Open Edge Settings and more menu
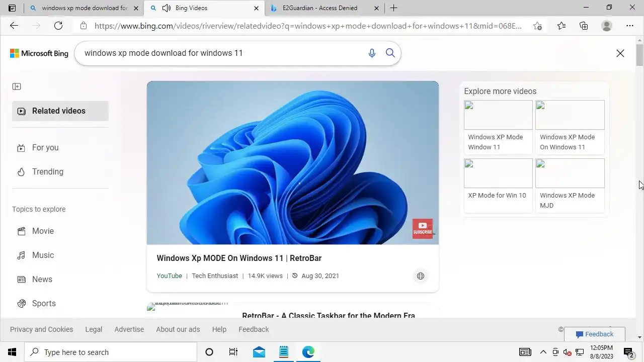 (x=630, y=26)
